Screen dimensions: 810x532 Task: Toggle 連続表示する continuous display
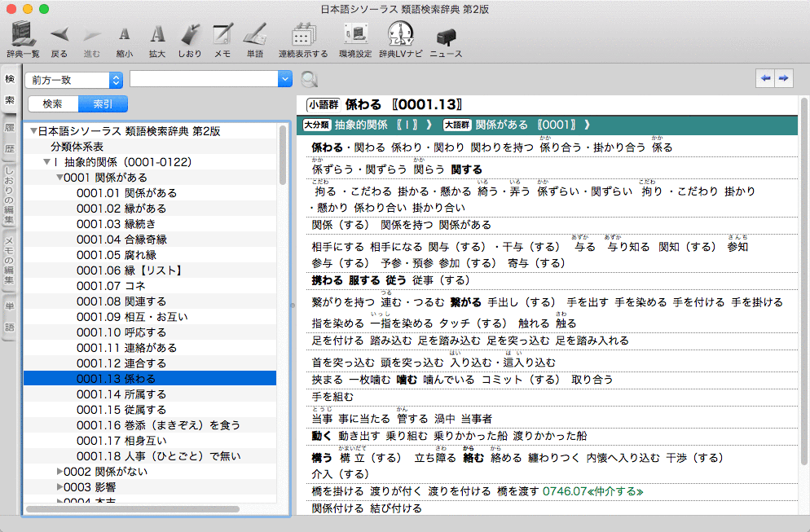point(303,34)
